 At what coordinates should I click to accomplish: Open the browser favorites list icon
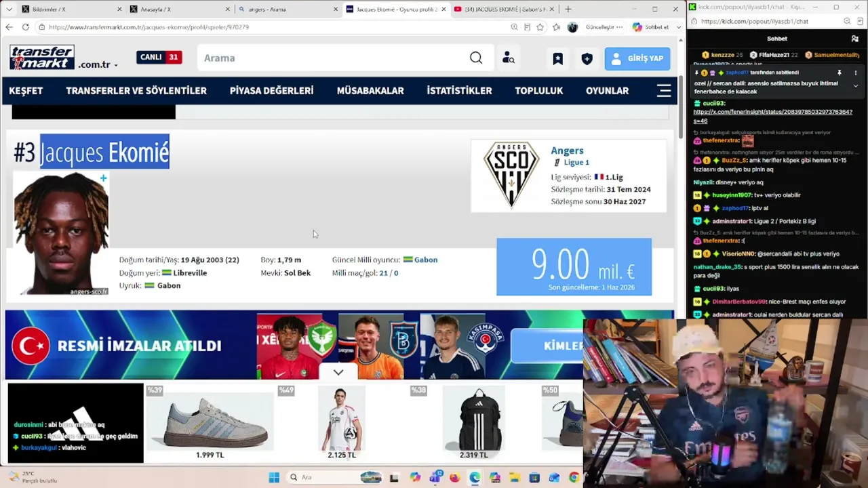[x=556, y=27]
